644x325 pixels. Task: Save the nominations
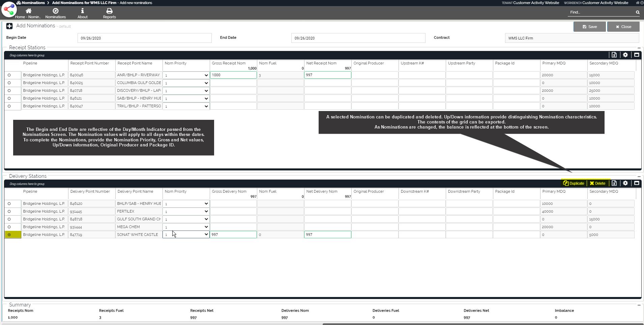[x=589, y=27]
